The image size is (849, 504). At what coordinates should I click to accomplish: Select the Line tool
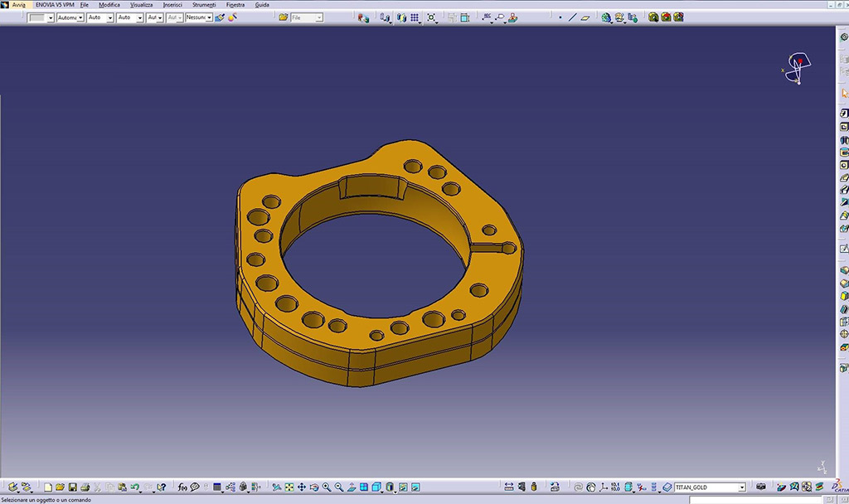pyautogui.click(x=573, y=18)
